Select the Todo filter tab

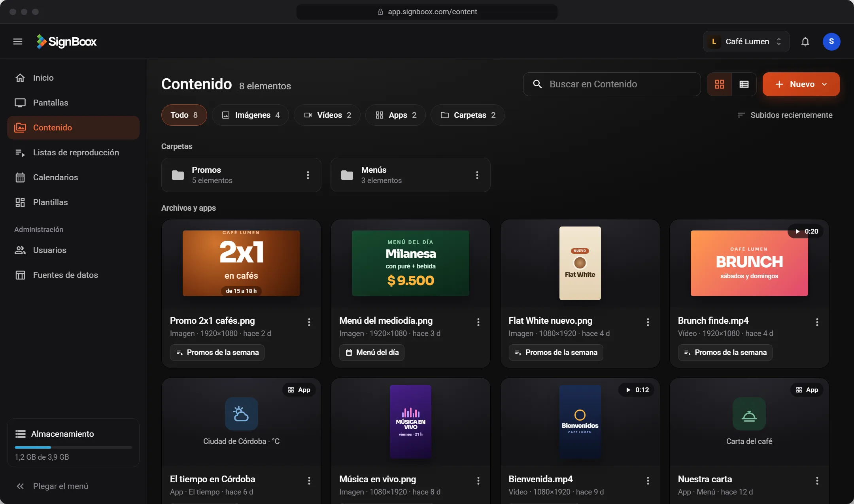coord(184,115)
